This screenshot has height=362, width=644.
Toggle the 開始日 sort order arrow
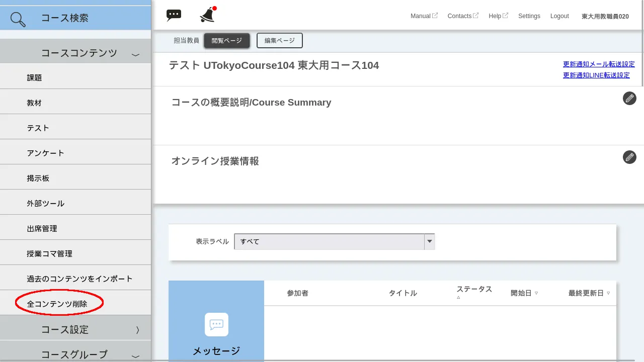pos(537,293)
